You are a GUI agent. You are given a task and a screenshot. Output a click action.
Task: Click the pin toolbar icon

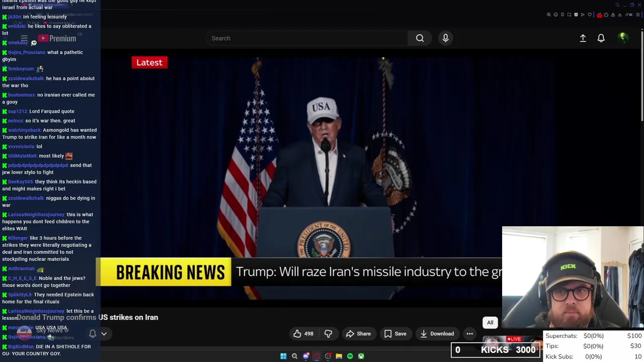click(562, 15)
